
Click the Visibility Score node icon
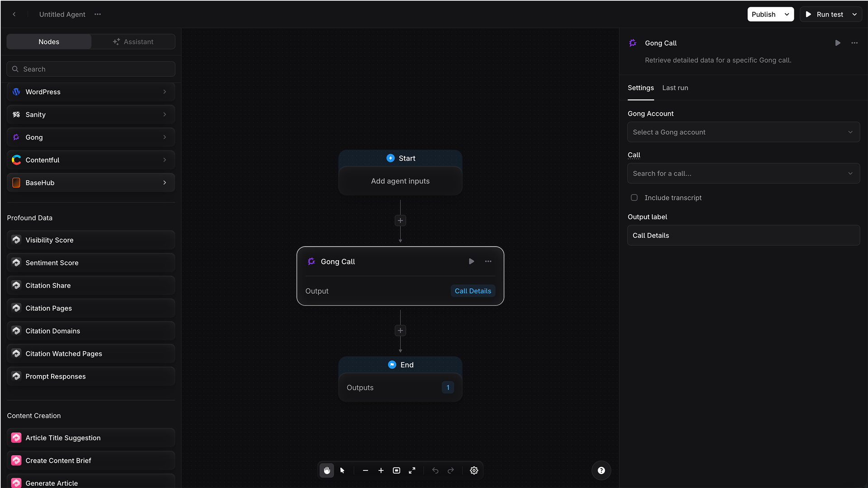click(16, 240)
